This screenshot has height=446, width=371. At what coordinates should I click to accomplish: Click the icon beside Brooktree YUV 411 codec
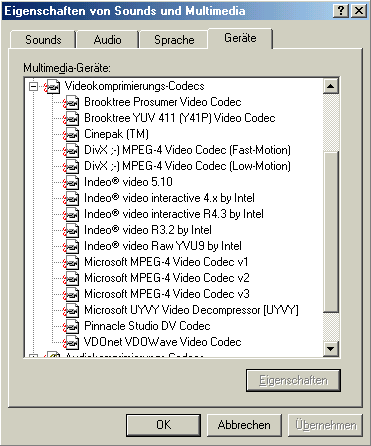coord(71,118)
